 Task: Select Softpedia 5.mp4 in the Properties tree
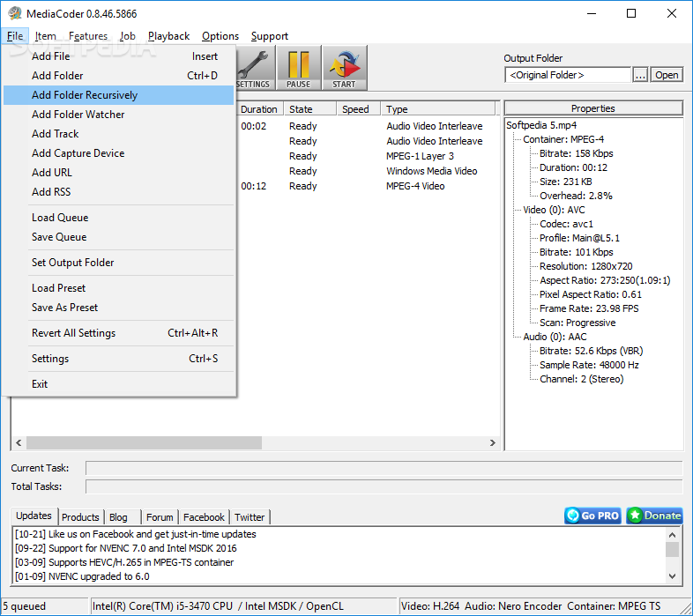pyautogui.click(x=541, y=125)
